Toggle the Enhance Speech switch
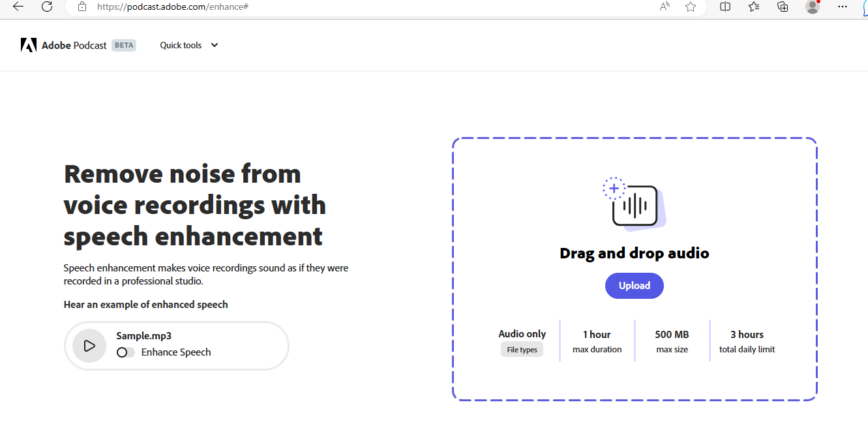868x445 pixels. (x=126, y=352)
